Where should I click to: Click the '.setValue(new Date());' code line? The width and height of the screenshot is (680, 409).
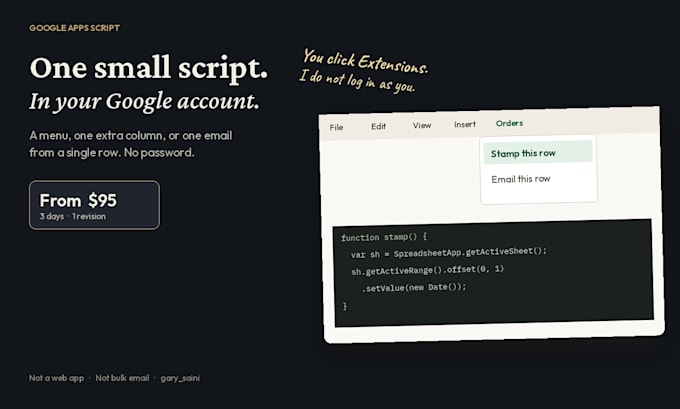(414, 288)
